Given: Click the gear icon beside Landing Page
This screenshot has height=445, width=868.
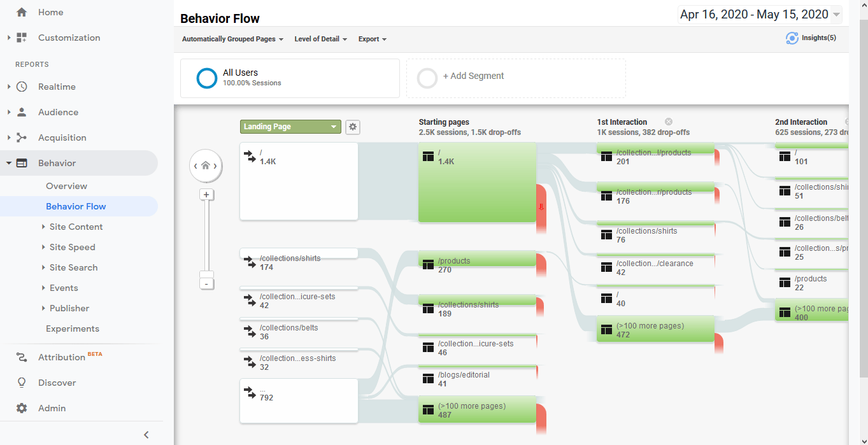Looking at the screenshot, I should (x=353, y=127).
